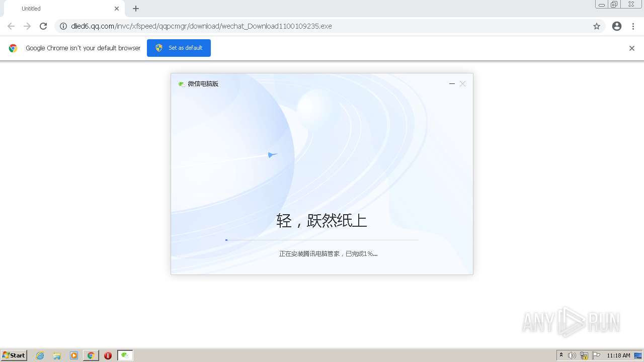Click the '微信电脑版' installer title
Image resolution: width=644 pixels, height=362 pixels.
point(203,84)
